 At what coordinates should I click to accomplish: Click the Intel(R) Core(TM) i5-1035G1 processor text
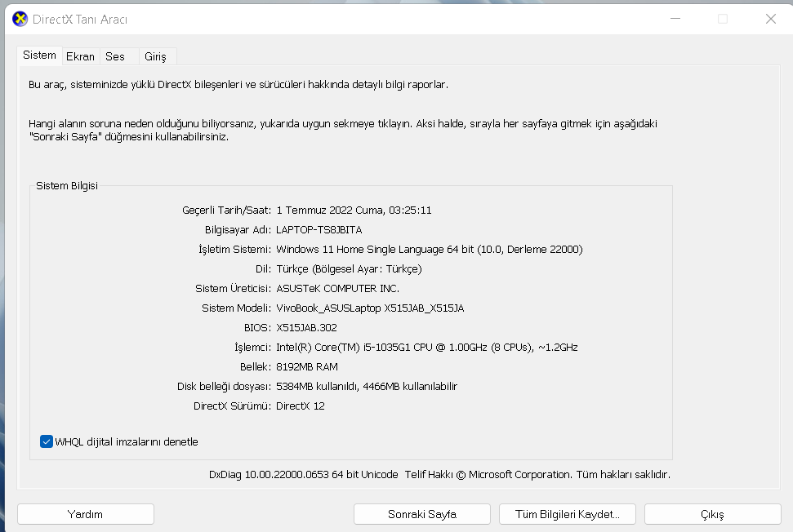tap(427, 348)
